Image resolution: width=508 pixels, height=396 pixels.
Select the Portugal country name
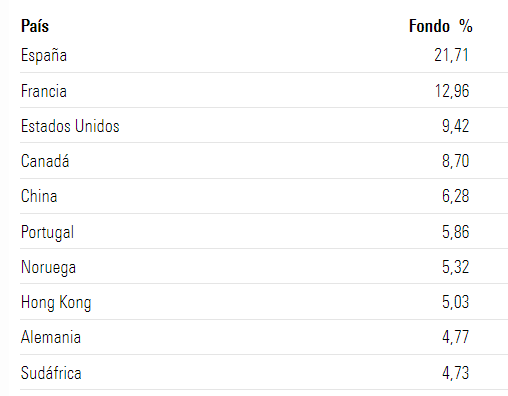(47, 232)
